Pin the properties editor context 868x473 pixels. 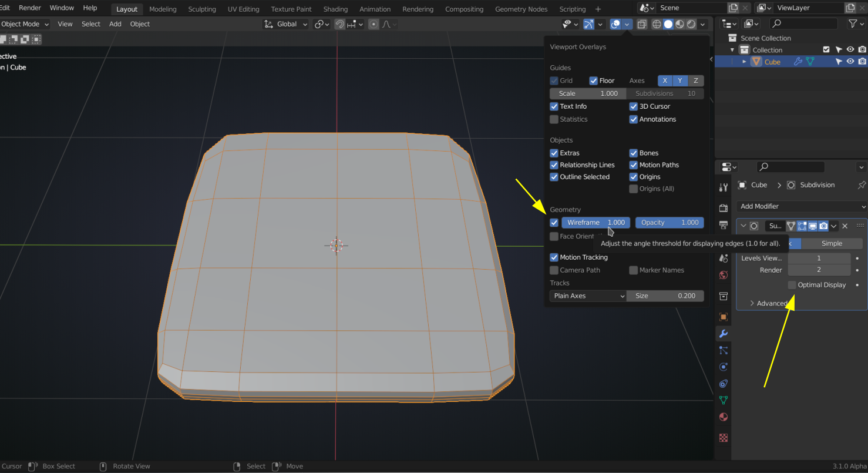click(x=861, y=185)
